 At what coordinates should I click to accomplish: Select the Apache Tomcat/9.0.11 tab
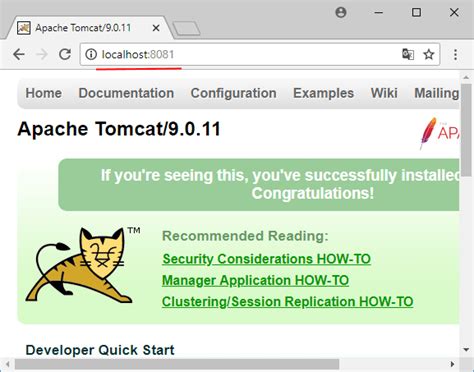coord(89,28)
